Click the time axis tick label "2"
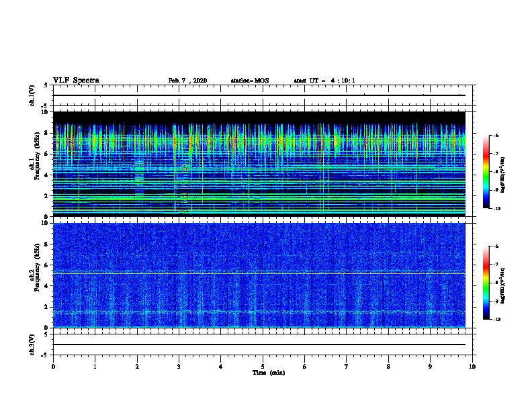The height and width of the screenshot is (411, 532). click(137, 367)
